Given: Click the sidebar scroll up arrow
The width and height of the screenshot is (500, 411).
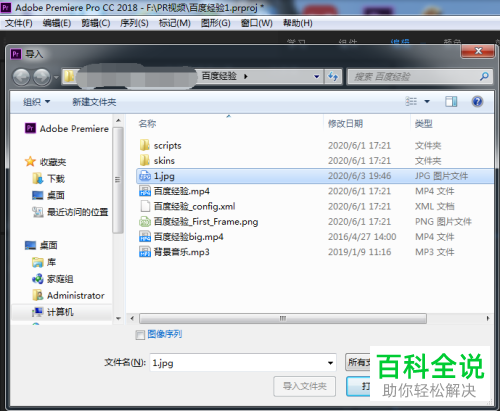Looking at the screenshot, I should [x=118, y=120].
